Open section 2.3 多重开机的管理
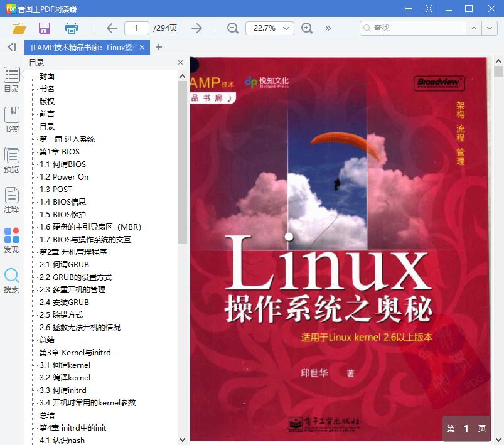 click(x=73, y=289)
